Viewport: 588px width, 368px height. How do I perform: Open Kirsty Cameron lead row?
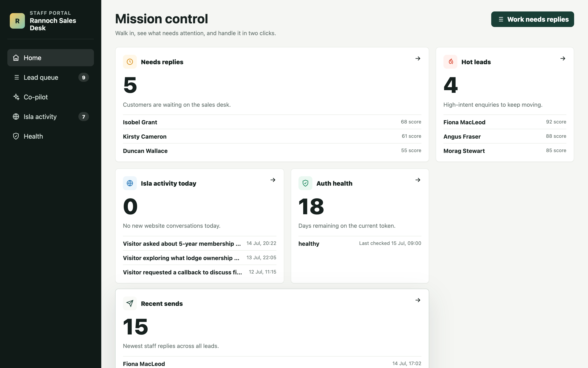click(272, 136)
